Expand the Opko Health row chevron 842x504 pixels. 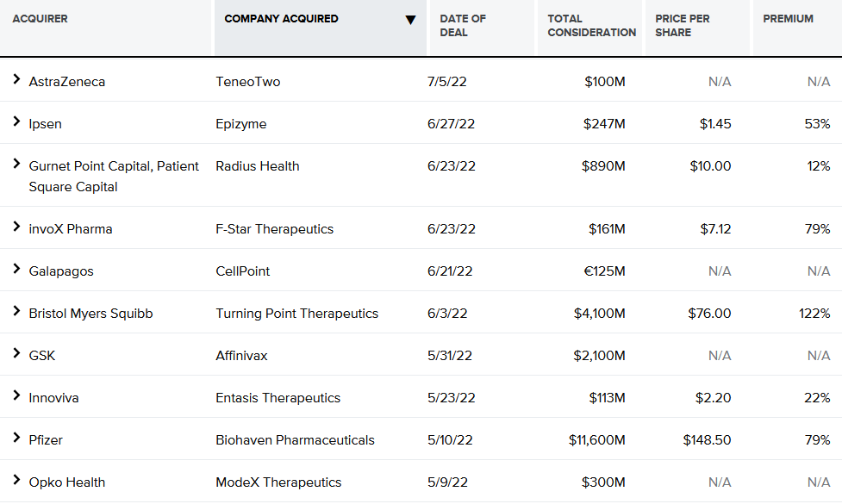(16, 480)
